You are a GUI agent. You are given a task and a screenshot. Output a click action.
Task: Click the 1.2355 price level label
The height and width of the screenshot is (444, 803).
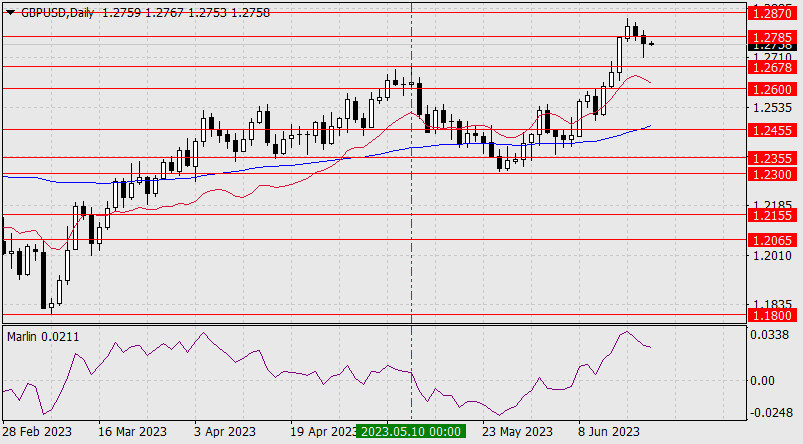(x=773, y=158)
